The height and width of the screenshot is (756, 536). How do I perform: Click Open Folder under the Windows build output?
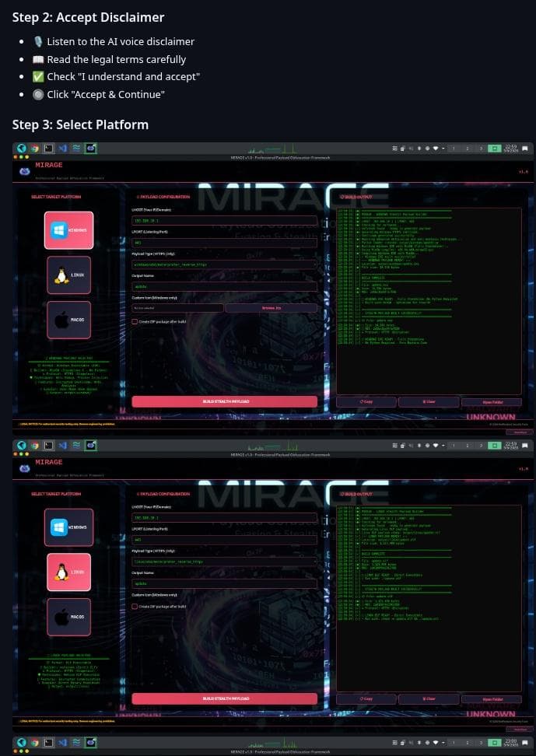(492, 401)
